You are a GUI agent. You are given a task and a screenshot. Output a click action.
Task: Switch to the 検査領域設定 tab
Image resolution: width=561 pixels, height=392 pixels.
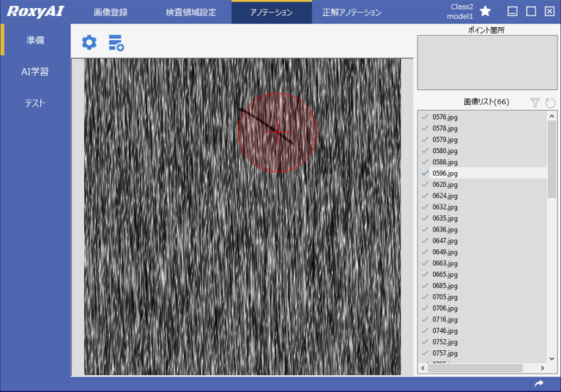pyautogui.click(x=190, y=12)
